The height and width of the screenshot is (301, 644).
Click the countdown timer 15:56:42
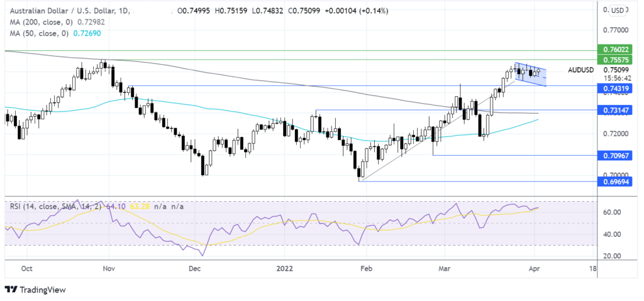point(616,77)
